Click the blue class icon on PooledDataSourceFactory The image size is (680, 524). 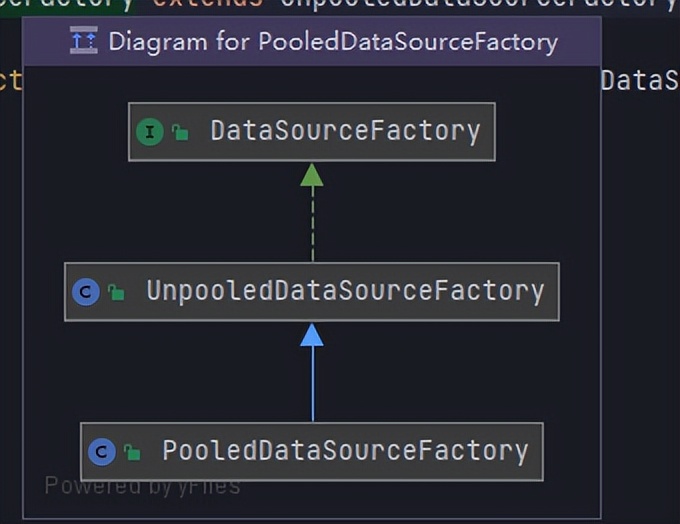[101, 452]
